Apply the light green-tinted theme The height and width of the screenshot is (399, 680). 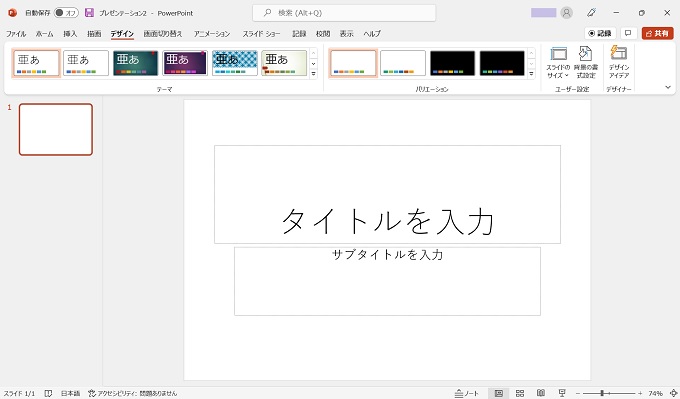tap(284, 63)
